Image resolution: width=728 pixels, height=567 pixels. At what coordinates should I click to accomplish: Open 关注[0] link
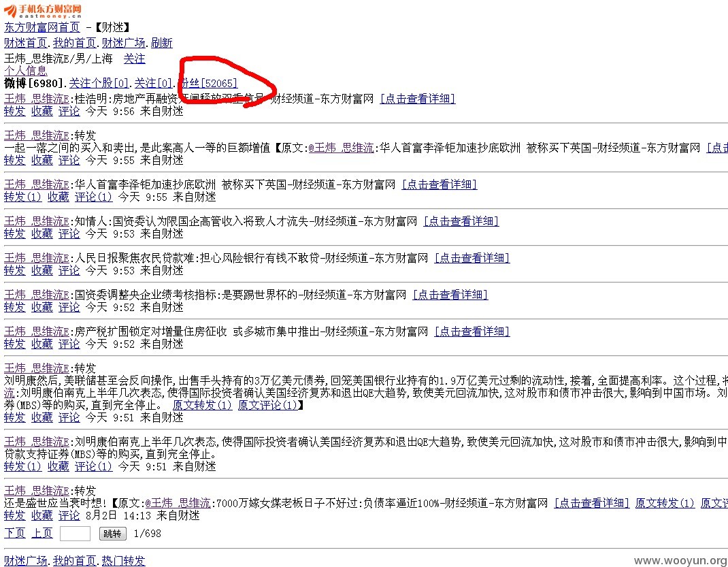coord(153,83)
